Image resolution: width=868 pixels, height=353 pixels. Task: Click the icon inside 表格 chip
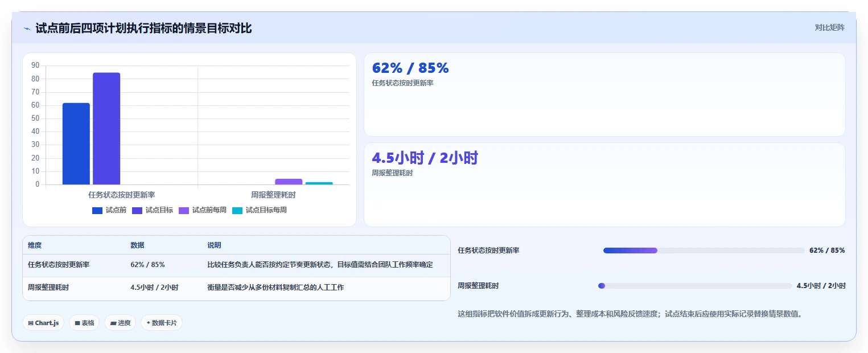[x=77, y=323]
